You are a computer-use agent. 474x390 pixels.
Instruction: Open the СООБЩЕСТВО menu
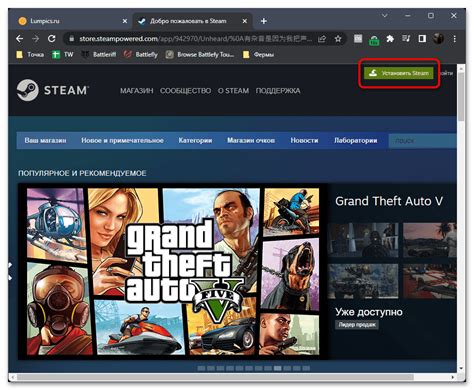coord(185,91)
